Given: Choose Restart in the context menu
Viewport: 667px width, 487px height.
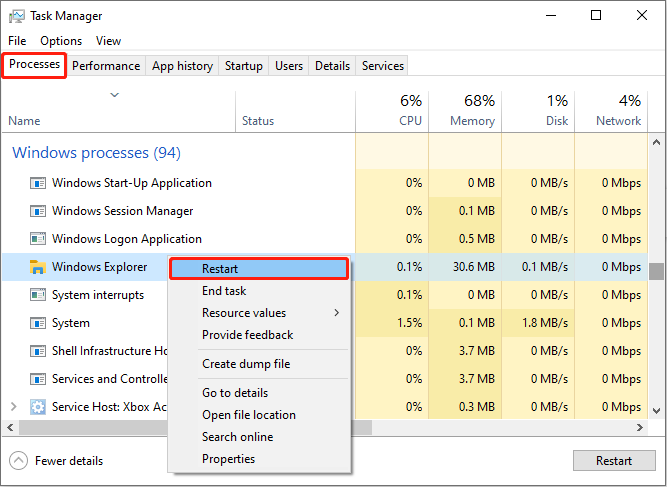Looking at the screenshot, I should tap(259, 269).
